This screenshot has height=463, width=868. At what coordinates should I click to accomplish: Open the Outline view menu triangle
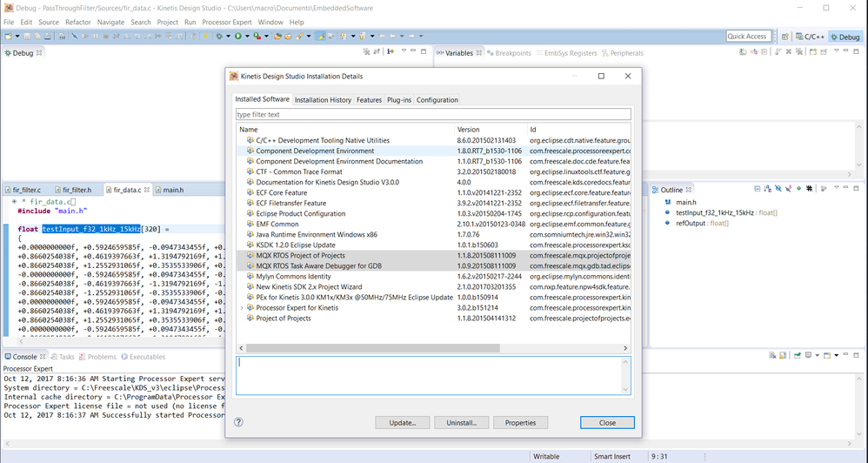pos(837,188)
